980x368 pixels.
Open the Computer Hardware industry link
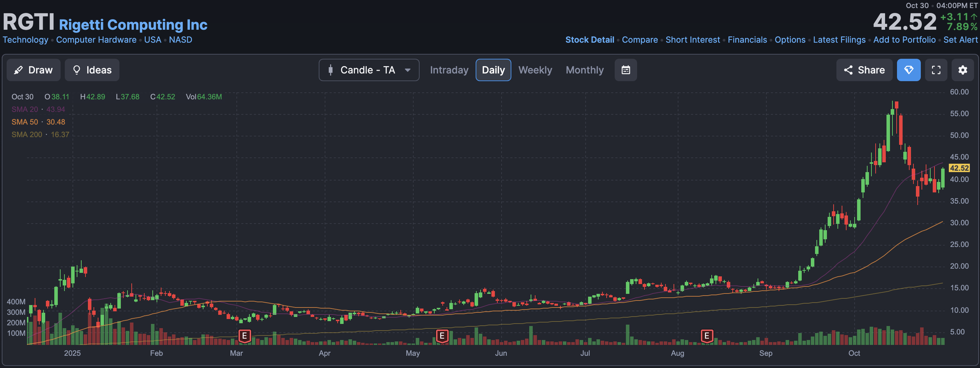[96, 40]
